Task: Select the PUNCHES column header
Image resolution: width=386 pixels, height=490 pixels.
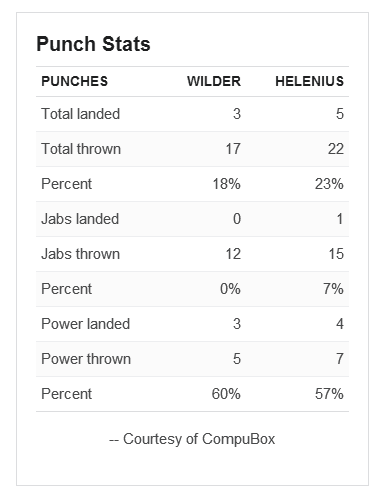Action: tap(75, 81)
